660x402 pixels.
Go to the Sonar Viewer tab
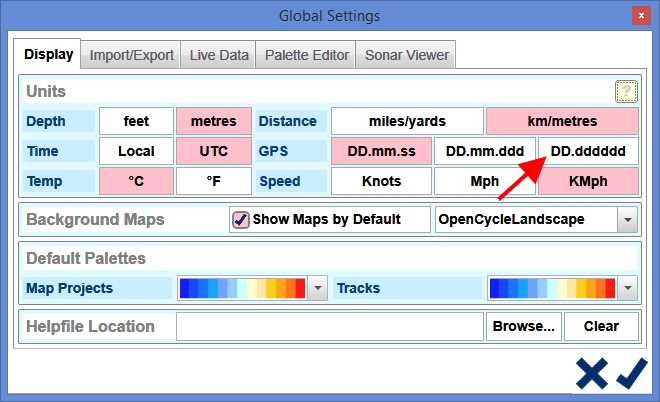tap(406, 55)
